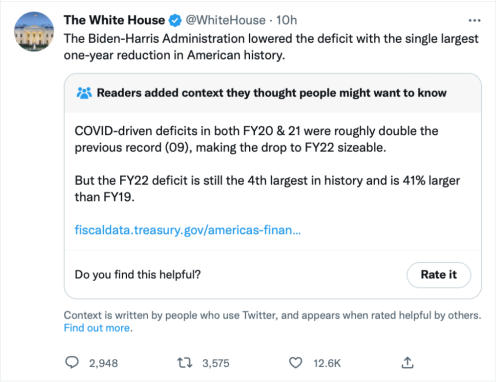Click the share upload icon

(x=407, y=363)
